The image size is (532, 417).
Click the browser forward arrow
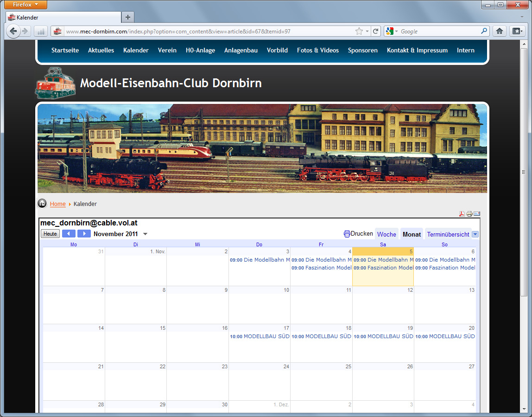coord(25,31)
